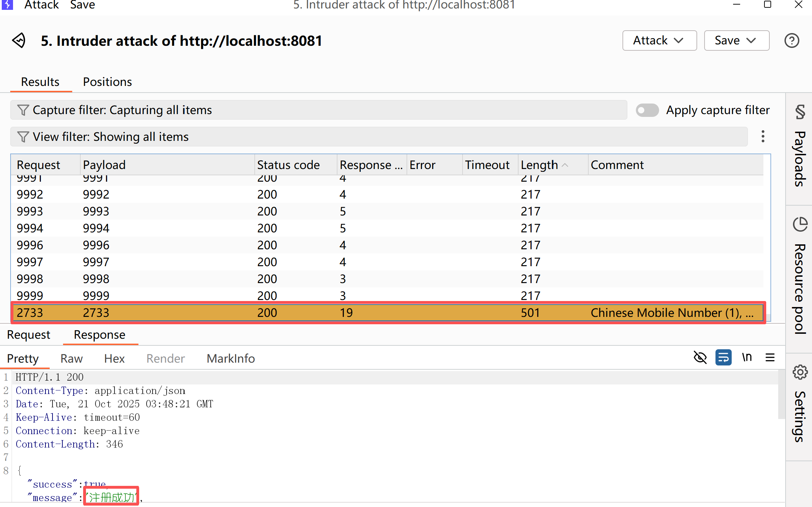Switch to the Request tab

29,334
